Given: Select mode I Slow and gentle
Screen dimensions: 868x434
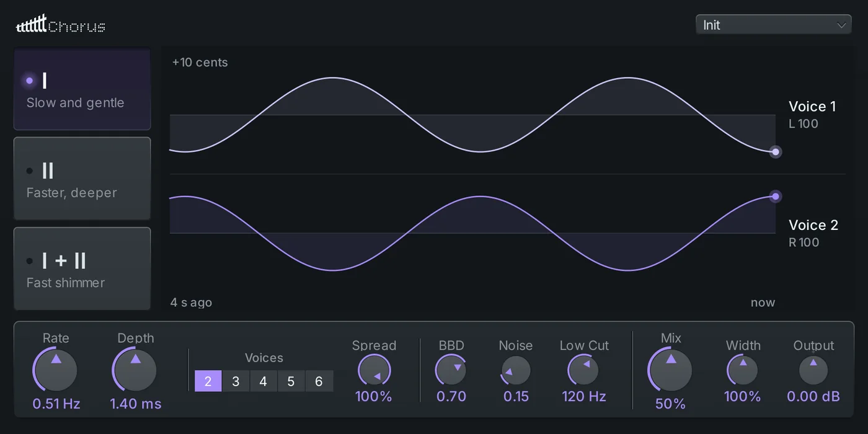Looking at the screenshot, I should [x=82, y=90].
